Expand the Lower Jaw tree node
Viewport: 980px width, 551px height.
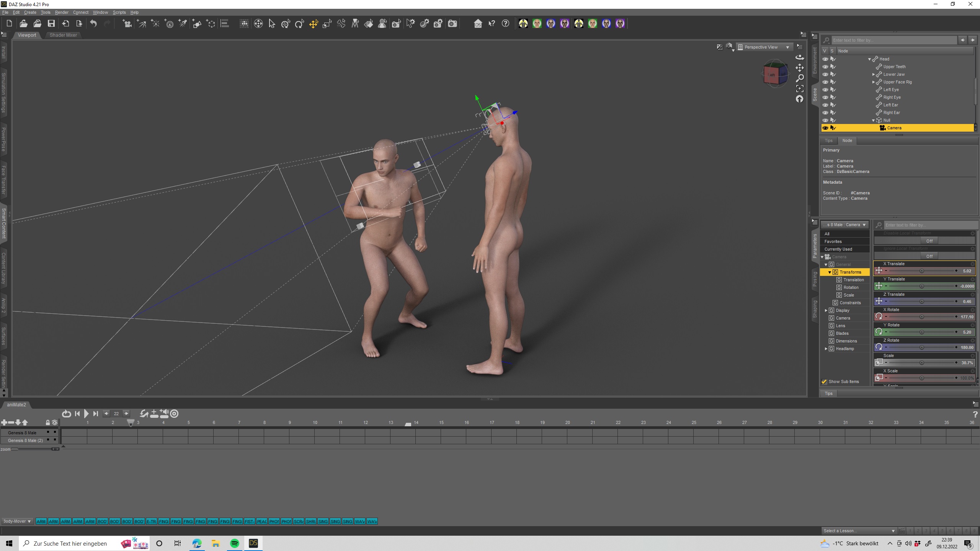point(874,74)
